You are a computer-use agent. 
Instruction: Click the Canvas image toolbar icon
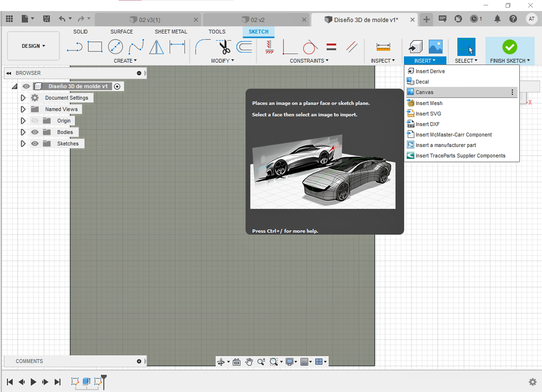436,47
